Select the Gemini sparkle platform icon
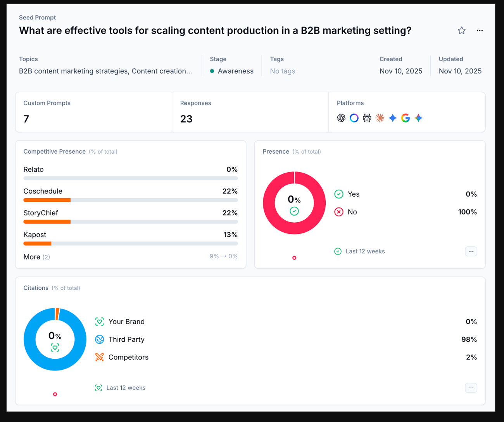 coord(418,118)
